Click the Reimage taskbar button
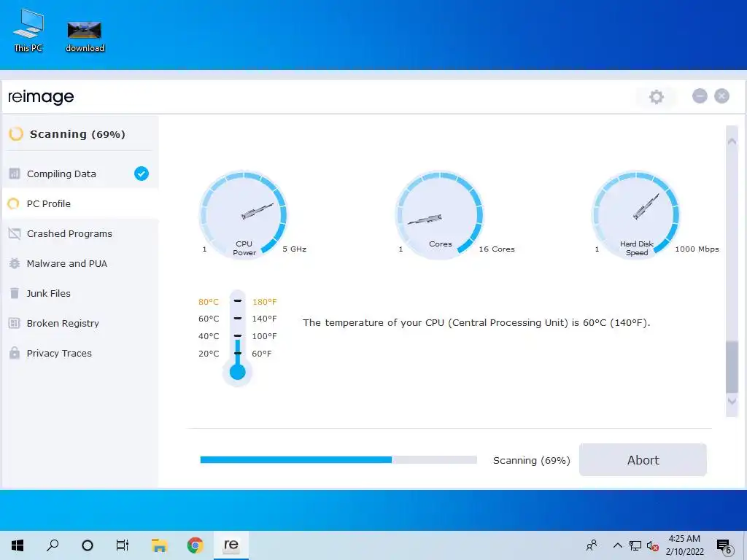This screenshot has height=560, width=747. [x=231, y=545]
